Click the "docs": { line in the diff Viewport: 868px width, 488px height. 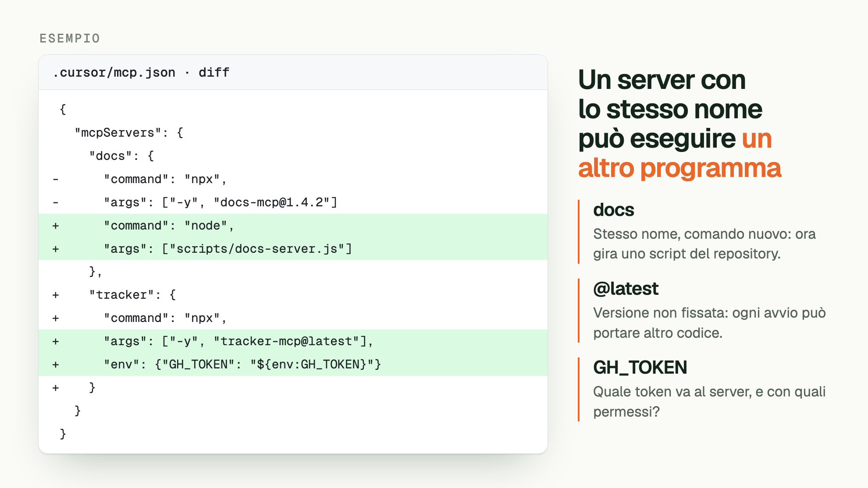click(293, 156)
